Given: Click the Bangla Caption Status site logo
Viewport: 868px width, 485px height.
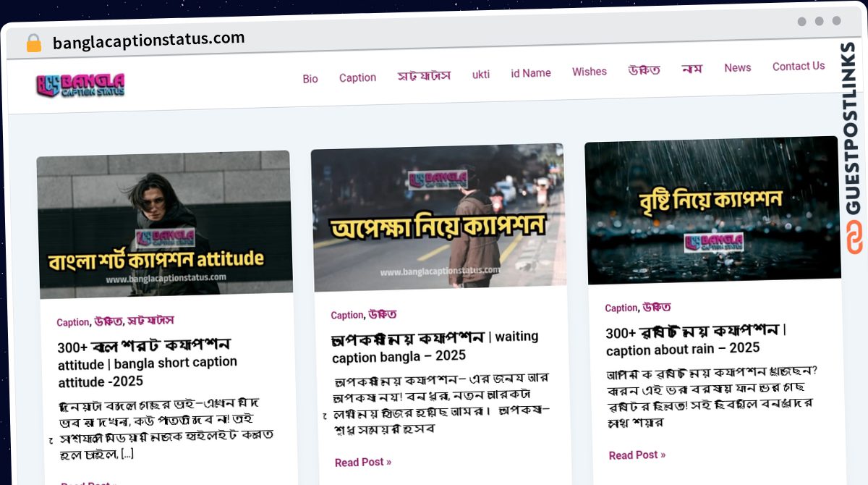Looking at the screenshot, I should pyautogui.click(x=80, y=85).
